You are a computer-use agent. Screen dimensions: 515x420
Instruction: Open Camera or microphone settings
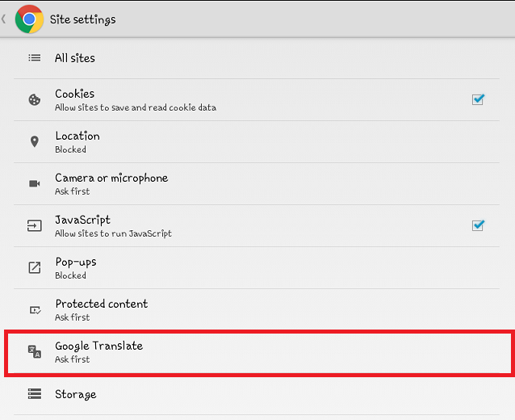pos(257,183)
